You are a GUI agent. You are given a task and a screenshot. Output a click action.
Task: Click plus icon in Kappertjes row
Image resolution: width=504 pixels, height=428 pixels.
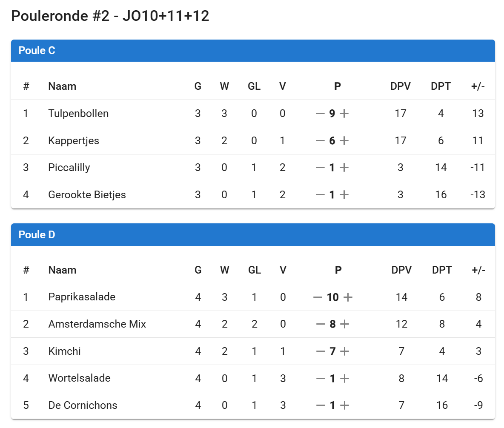tap(344, 141)
